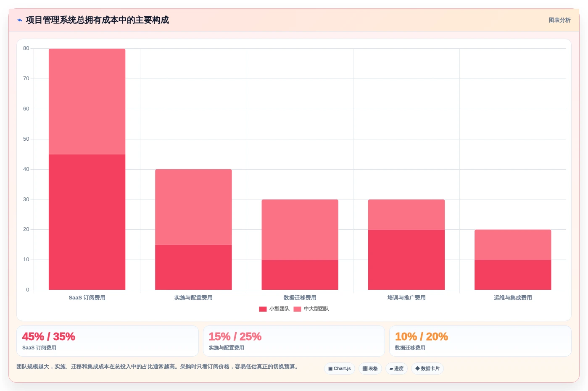Click the SaaS 订阅费用 x-axis label
588x391 pixels.
coord(87,298)
